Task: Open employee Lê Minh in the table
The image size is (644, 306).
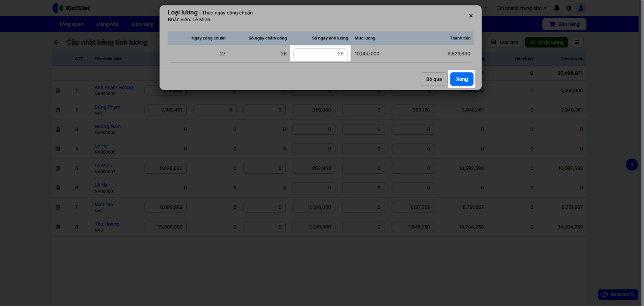Action: [x=103, y=166]
